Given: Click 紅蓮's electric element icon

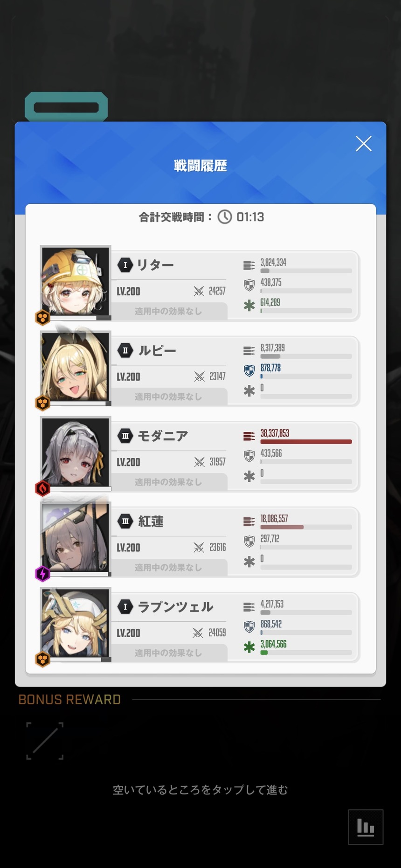Looking at the screenshot, I should click(43, 574).
